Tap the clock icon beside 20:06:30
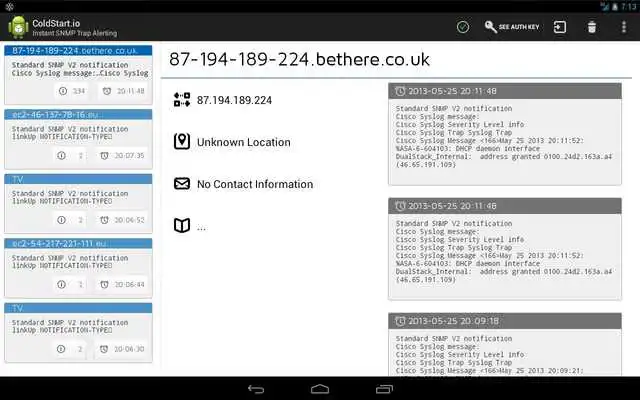640x400 pixels. [x=104, y=349]
